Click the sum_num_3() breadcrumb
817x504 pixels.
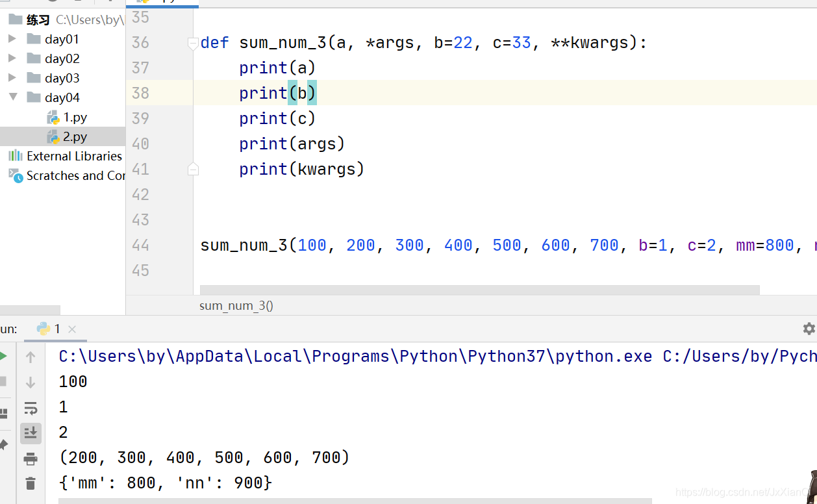click(236, 305)
